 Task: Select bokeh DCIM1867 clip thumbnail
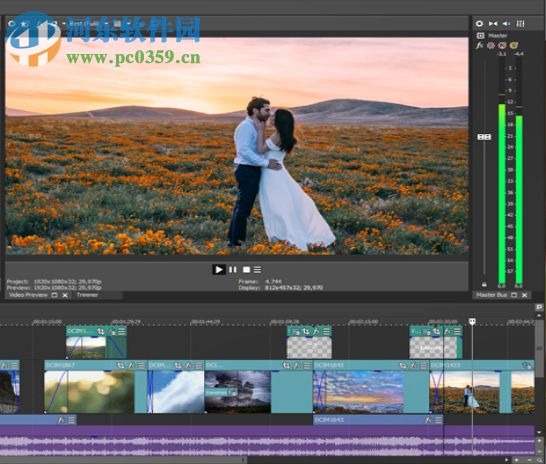(x=89, y=392)
